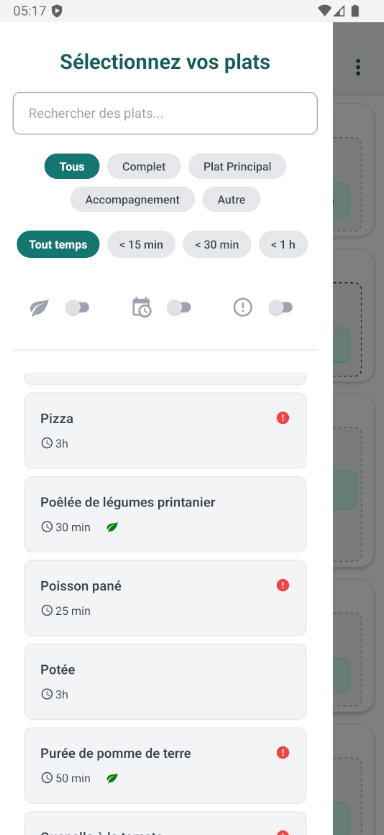Tap the calendar clock filter icon
Viewport: 384px width, 835px height.
[142, 307]
